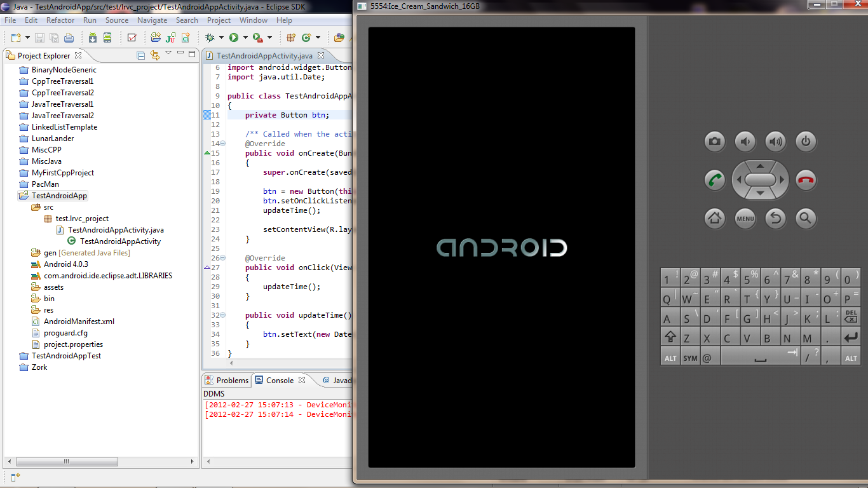Viewport: 868px width, 488px height.
Task: Click D-pad center select button
Action: coord(761,180)
